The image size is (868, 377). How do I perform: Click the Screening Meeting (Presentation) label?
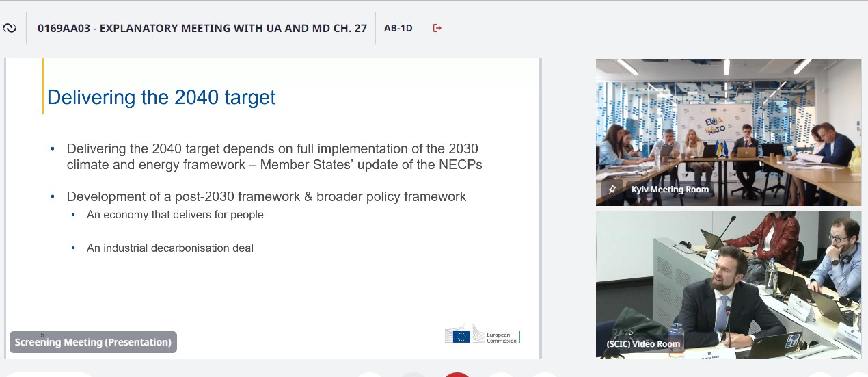point(93,342)
